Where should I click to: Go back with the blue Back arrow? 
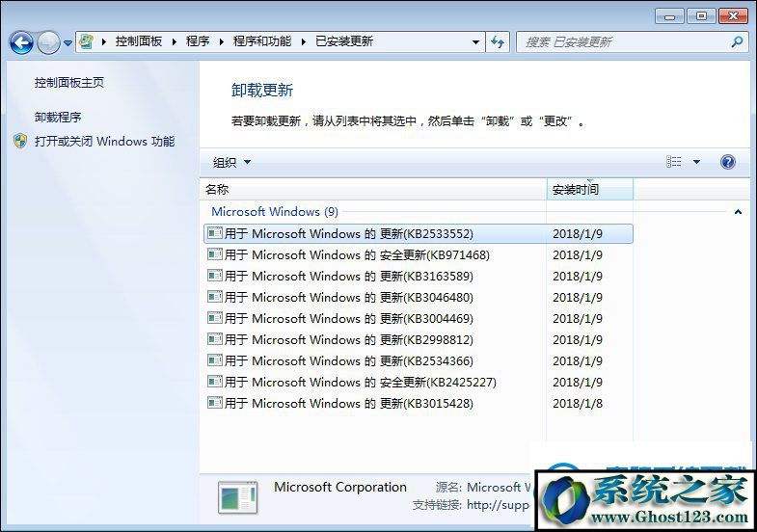coord(21,43)
